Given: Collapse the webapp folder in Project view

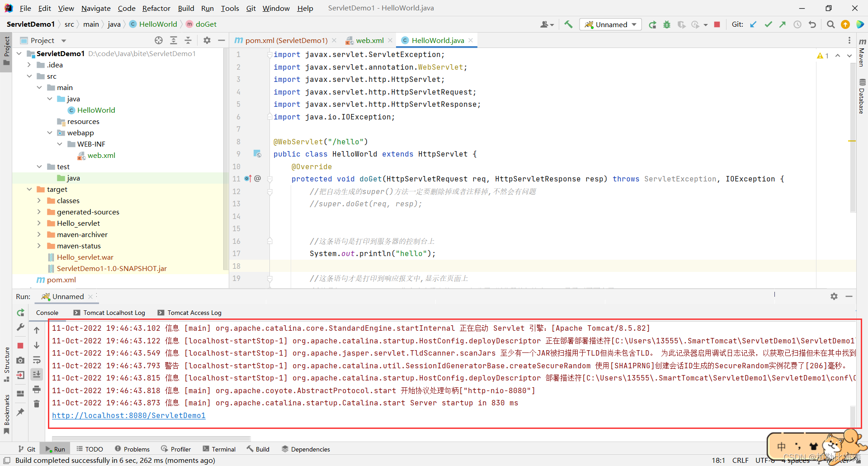Looking at the screenshot, I should [x=50, y=133].
